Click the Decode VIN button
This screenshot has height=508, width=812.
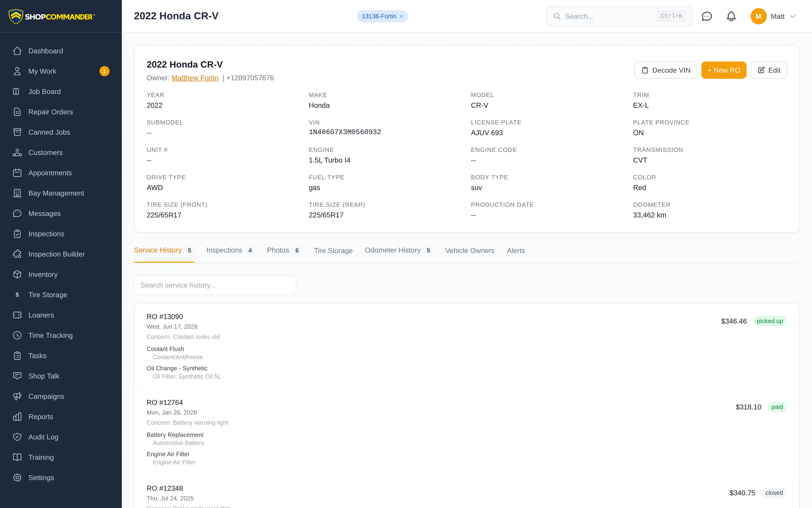click(665, 70)
